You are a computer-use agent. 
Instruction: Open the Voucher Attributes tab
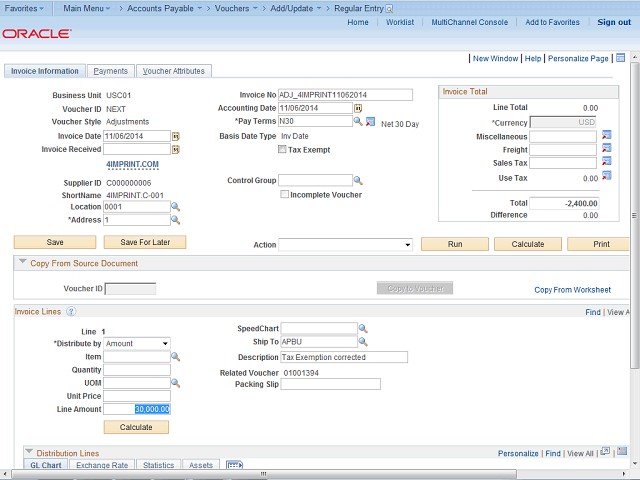[173, 71]
